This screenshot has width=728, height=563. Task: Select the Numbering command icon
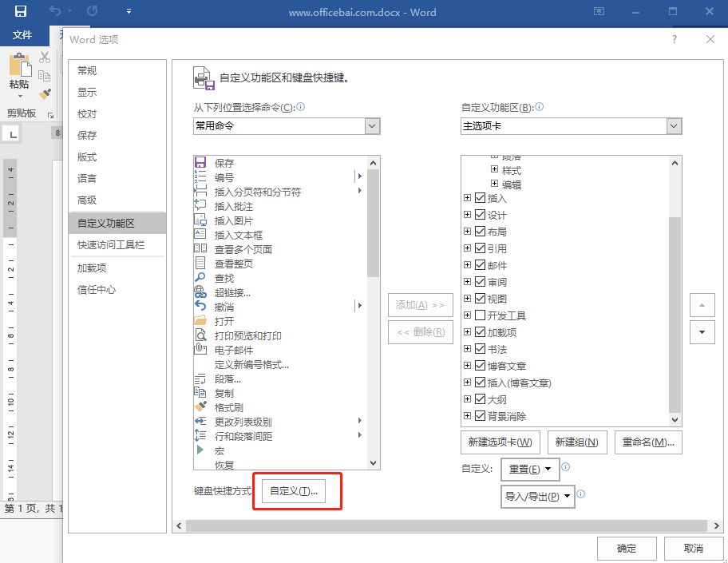[200, 177]
